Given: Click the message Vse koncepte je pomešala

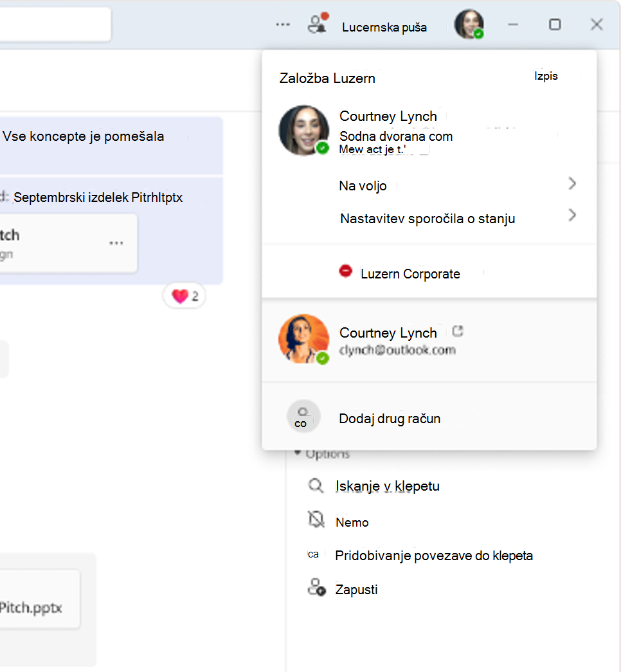Looking at the screenshot, I should pyautogui.click(x=83, y=136).
